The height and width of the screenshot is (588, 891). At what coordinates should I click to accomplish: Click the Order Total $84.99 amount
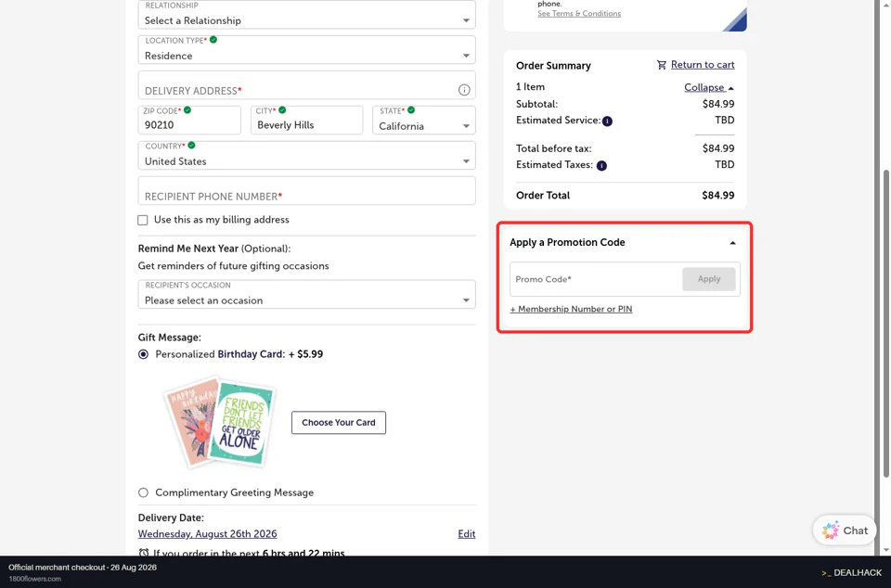[718, 196]
